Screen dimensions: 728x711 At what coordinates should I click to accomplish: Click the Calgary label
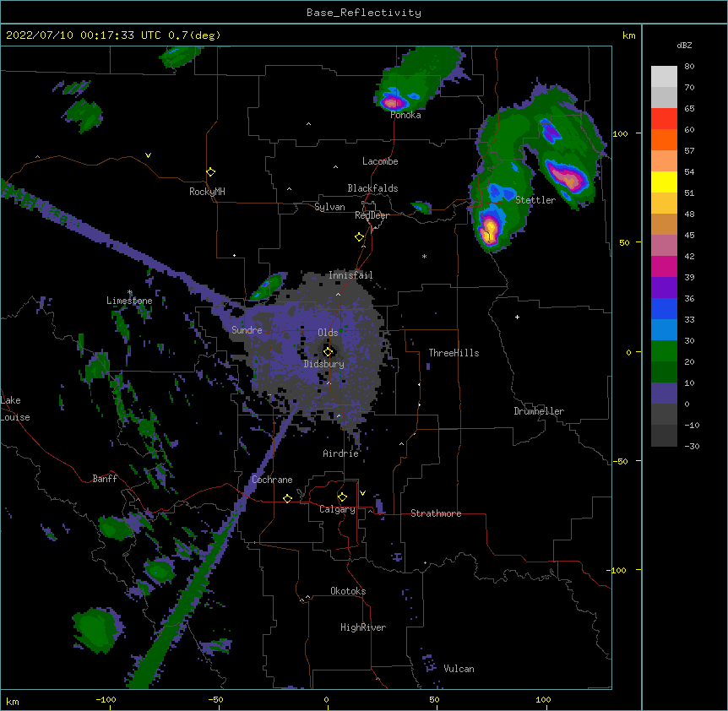338,509
